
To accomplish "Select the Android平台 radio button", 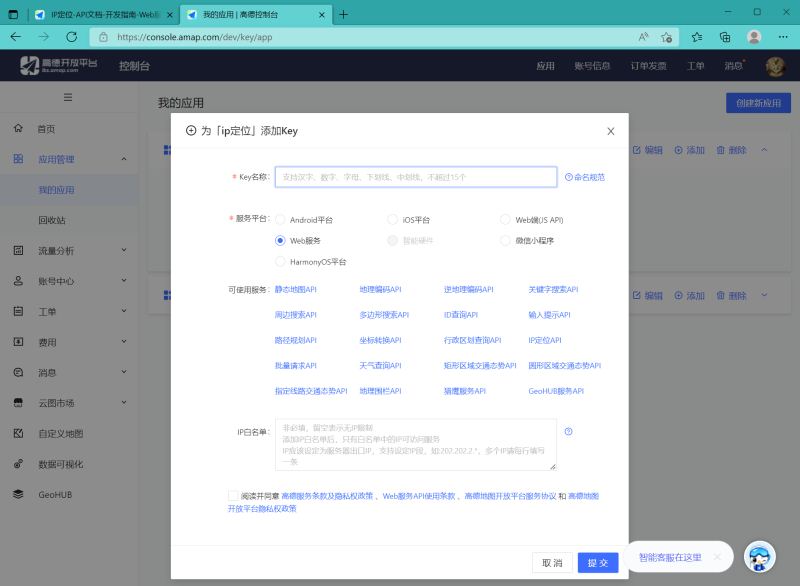I will (280, 220).
